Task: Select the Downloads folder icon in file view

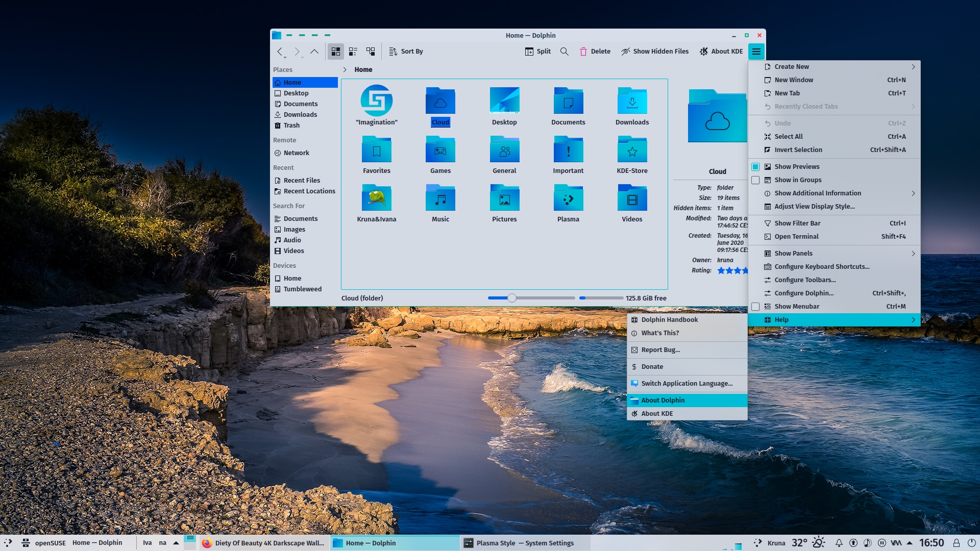Action: tap(632, 101)
